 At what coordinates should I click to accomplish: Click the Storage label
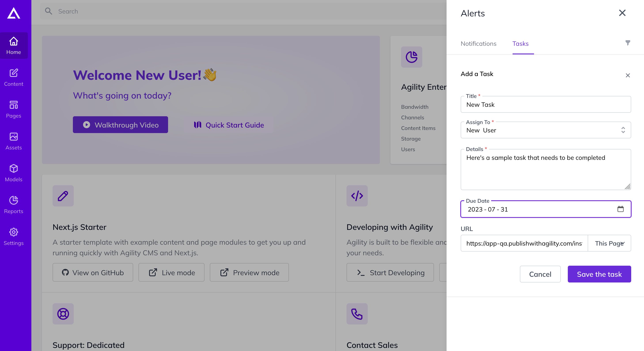pyautogui.click(x=411, y=139)
